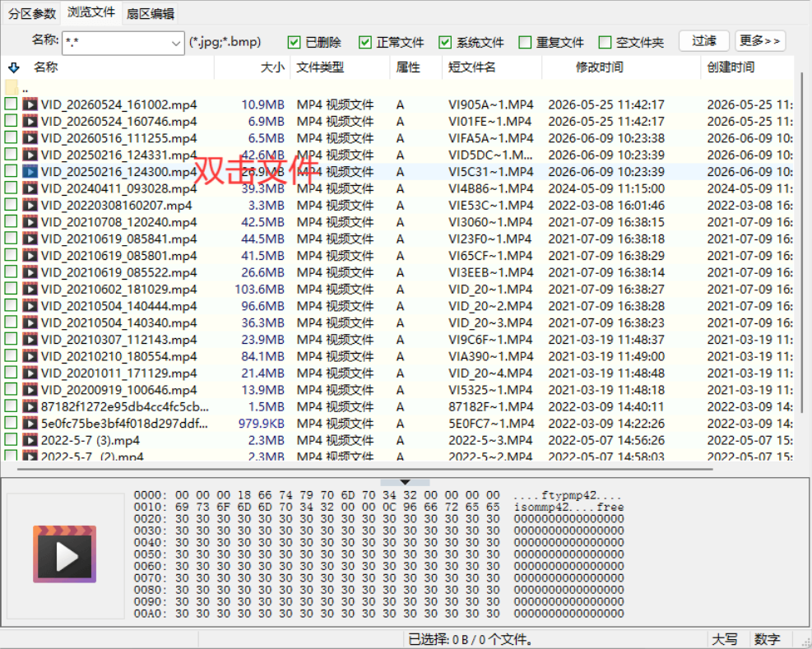
Task: Click the video icon of VID_20260516_111255.mp4
Action: (x=30, y=137)
